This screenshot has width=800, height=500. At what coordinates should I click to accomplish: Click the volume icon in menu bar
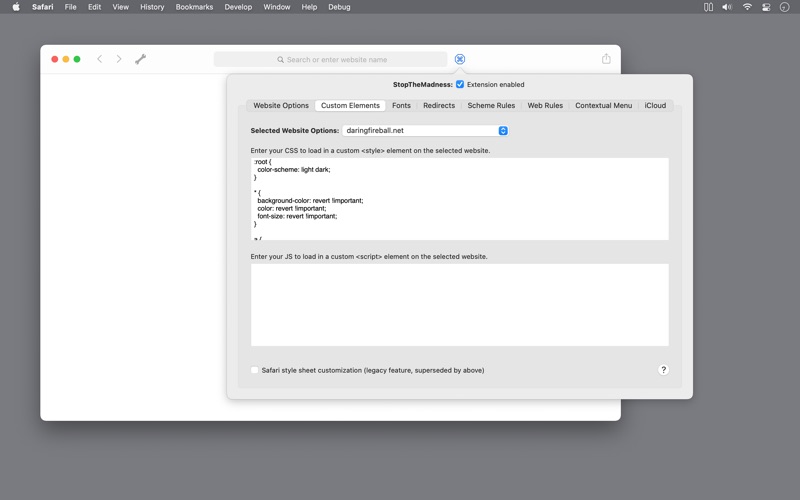point(727,7)
